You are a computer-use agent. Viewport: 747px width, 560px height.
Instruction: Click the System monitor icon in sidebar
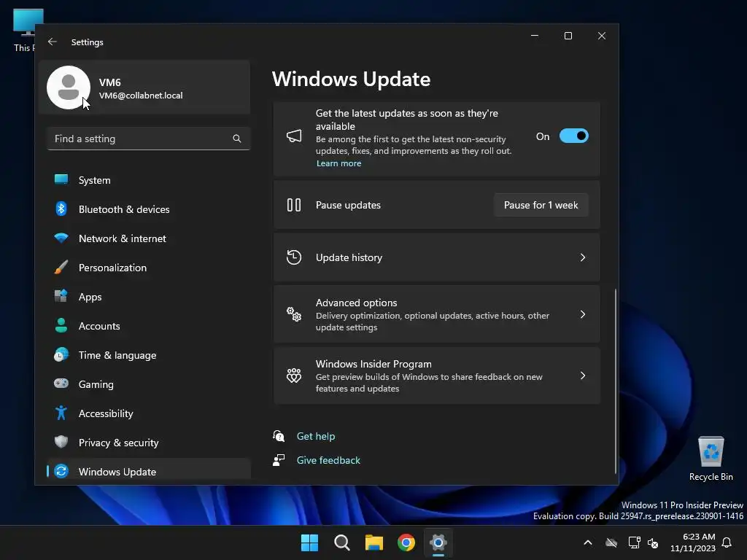coord(61,179)
